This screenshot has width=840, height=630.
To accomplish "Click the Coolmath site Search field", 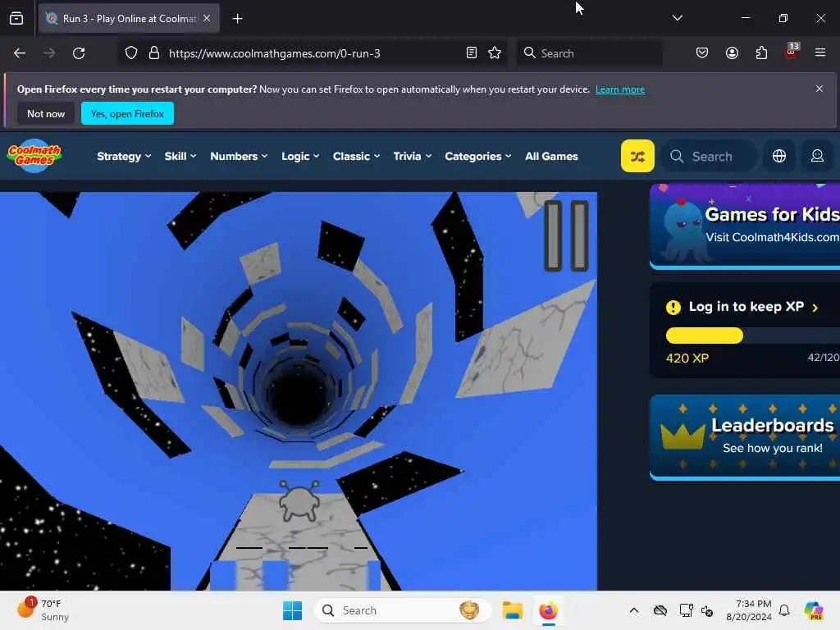I will click(710, 157).
